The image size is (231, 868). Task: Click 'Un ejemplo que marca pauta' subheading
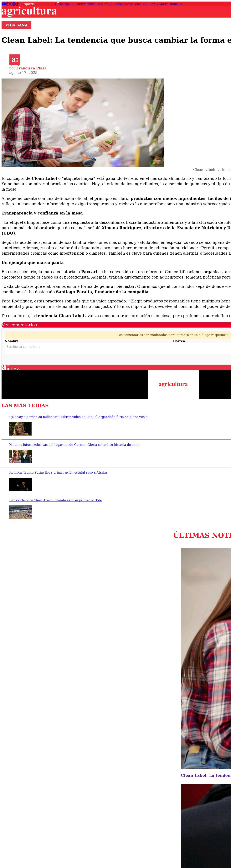click(33, 263)
